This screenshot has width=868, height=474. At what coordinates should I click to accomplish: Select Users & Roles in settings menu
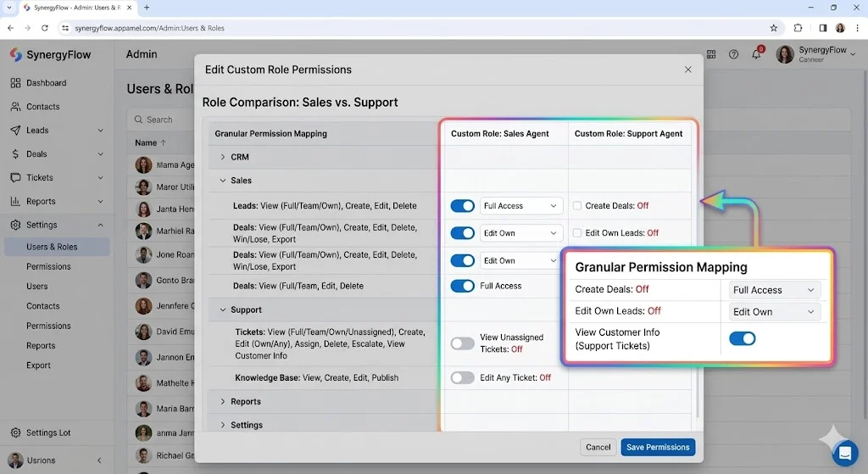click(x=57, y=247)
